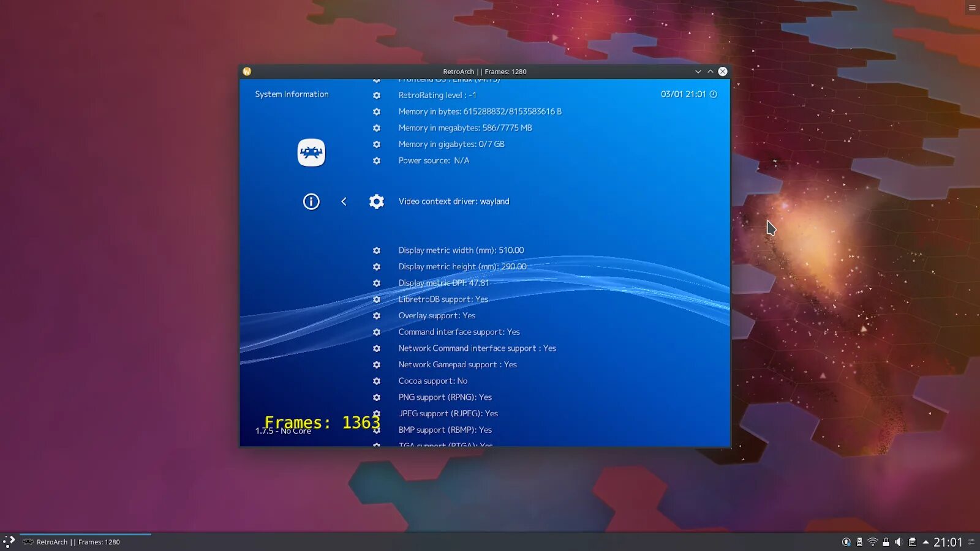Open the software updates tray icon
Viewport: 980px width, 551px height.
[846, 542]
